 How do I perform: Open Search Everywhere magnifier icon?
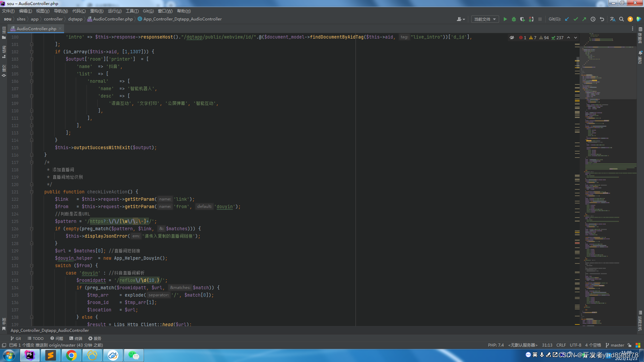[x=622, y=19]
